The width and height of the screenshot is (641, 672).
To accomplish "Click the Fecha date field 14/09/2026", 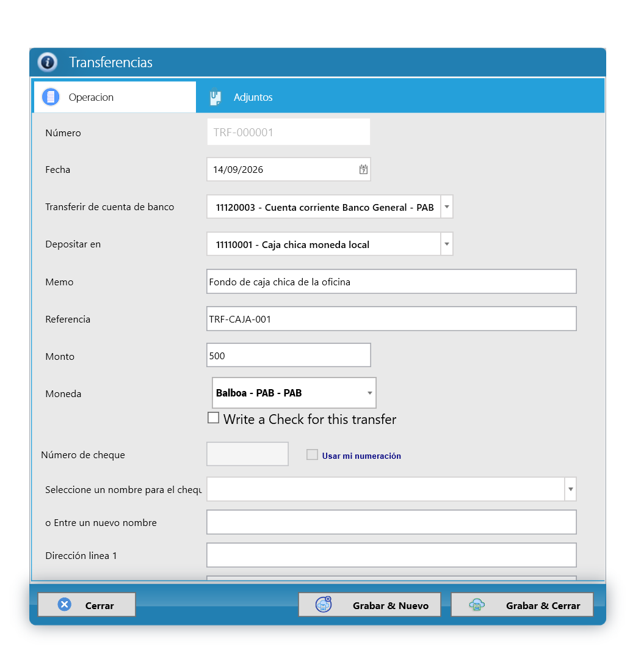I will [x=289, y=169].
